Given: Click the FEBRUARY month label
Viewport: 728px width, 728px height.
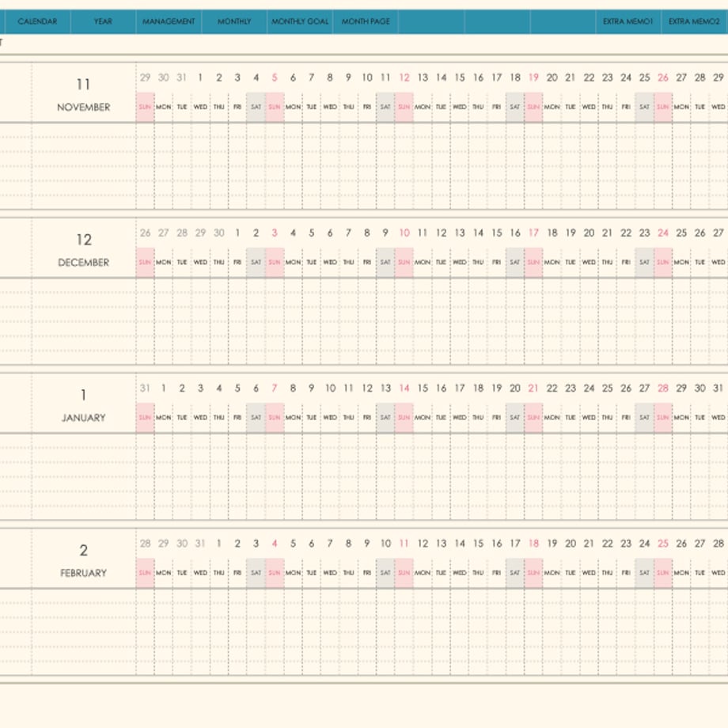Looking at the screenshot, I should tap(84, 574).
